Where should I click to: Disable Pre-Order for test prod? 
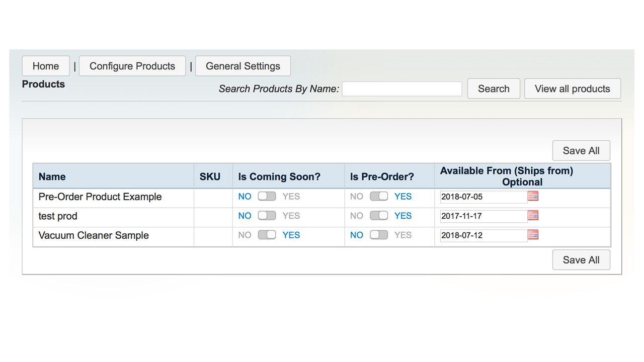click(379, 216)
